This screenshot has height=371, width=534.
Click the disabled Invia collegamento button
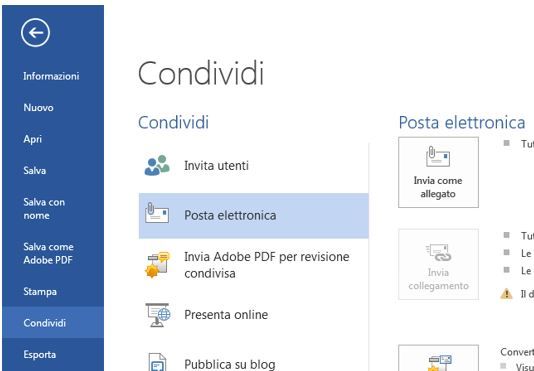(x=438, y=264)
